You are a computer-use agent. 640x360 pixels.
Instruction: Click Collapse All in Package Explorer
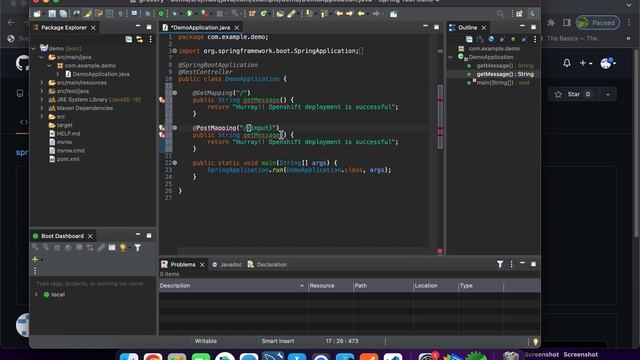coord(129,40)
